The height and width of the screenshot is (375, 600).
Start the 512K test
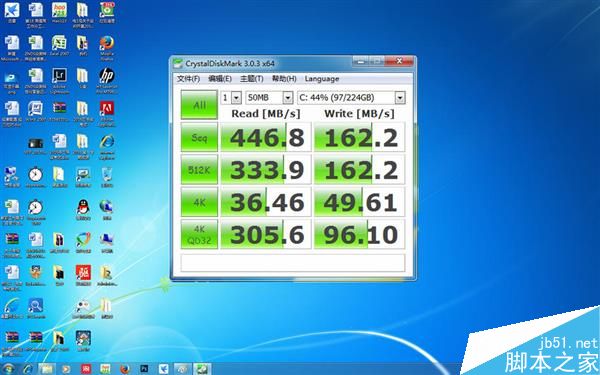[x=199, y=170]
